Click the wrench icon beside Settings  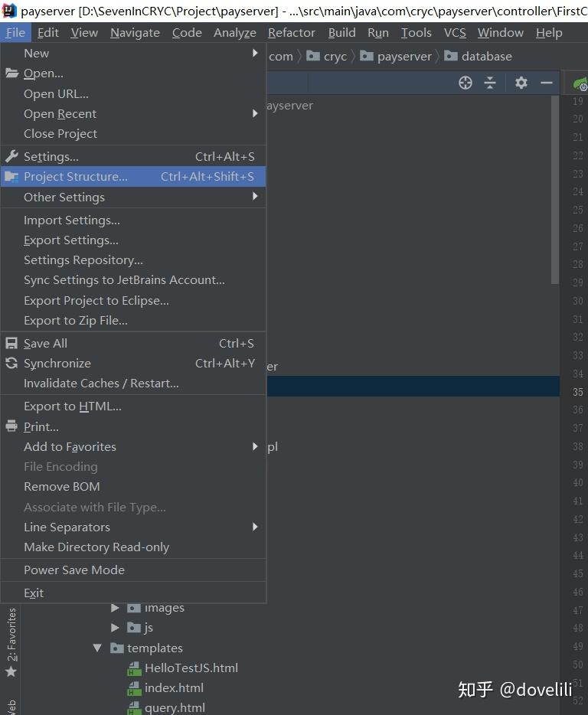pyautogui.click(x=11, y=156)
